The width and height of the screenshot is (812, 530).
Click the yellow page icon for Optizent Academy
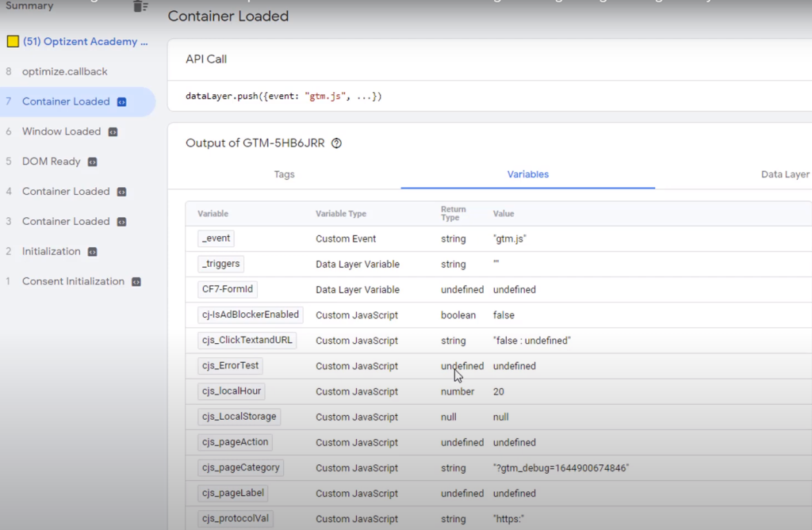[x=13, y=41]
